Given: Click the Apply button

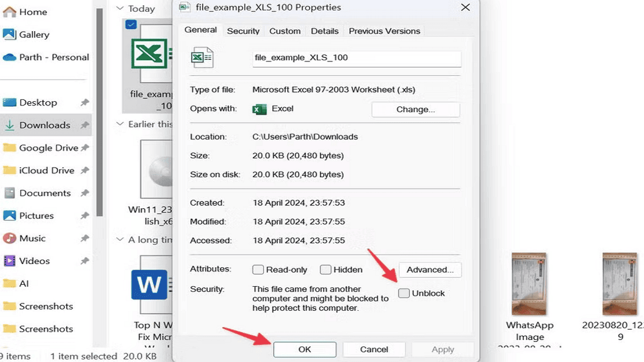Looking at the screenshot, I should click(x=443, y=349).
